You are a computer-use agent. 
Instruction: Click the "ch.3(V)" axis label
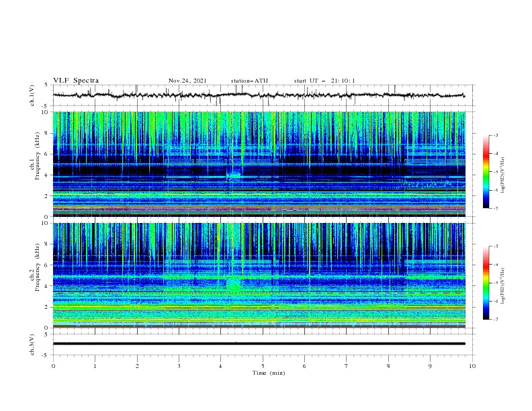pos(32,345)
